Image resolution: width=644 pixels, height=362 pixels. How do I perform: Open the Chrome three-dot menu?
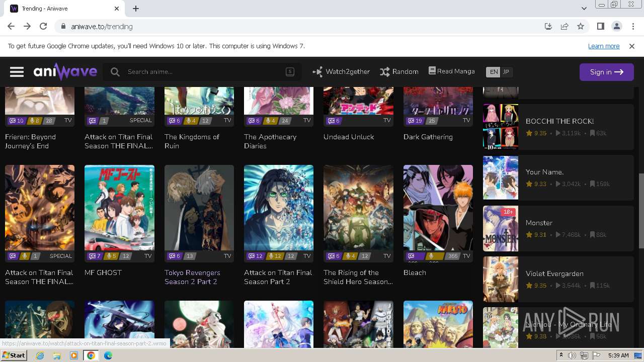[x=632, y=27]
